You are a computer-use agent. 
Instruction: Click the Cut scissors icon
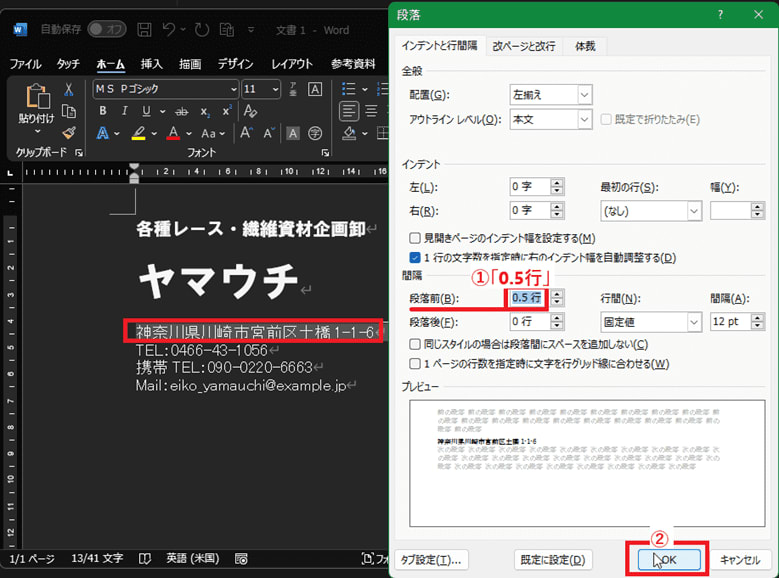pyautogui.click(x=69, y=89)
